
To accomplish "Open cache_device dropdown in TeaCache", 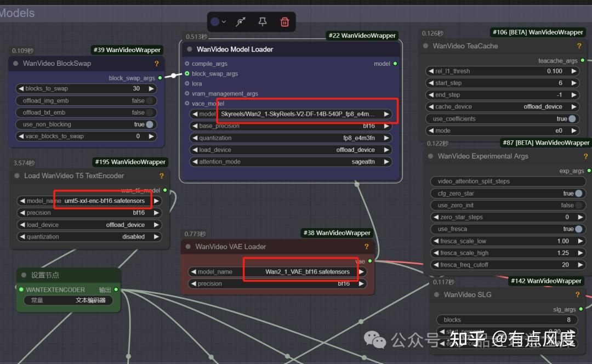I will [502, 106].
